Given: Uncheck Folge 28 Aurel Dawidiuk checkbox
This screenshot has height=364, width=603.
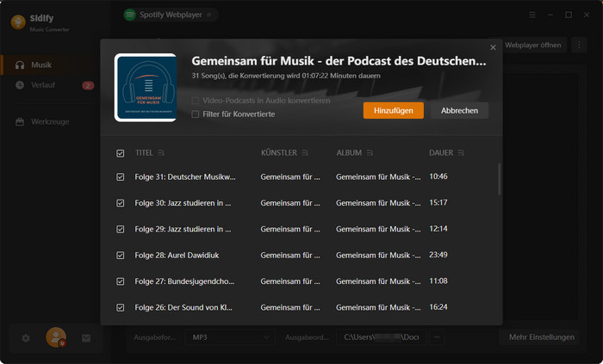Looking at the screenshot, I should 121,256.
